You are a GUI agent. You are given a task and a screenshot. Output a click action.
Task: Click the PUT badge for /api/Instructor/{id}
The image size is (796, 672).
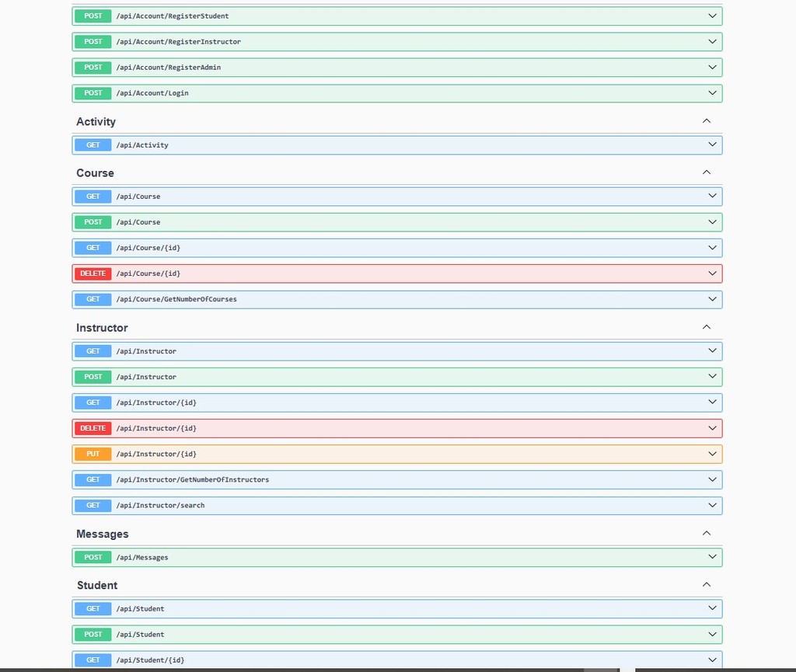tap(93, 454)
